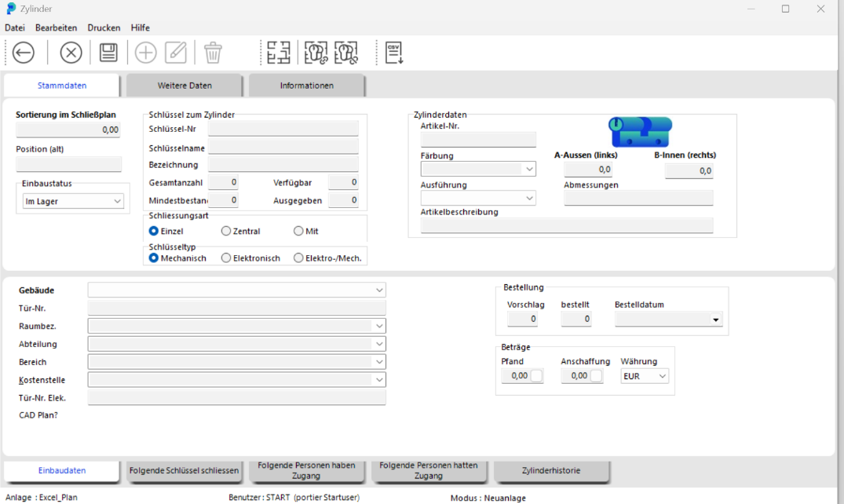Click the blue lock cylinder image
Image resolution: width=844 pixels, height=504 pixels.
(x=640, y=131)
